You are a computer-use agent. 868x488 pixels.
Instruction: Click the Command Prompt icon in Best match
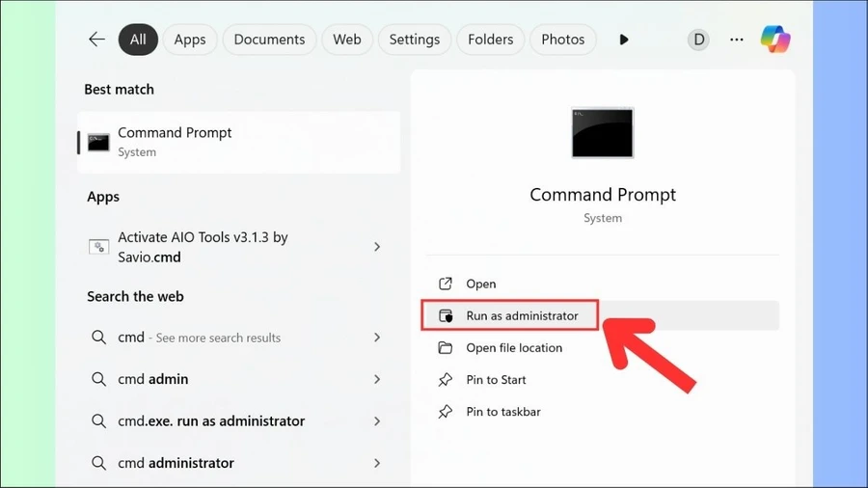pos(98,142)
